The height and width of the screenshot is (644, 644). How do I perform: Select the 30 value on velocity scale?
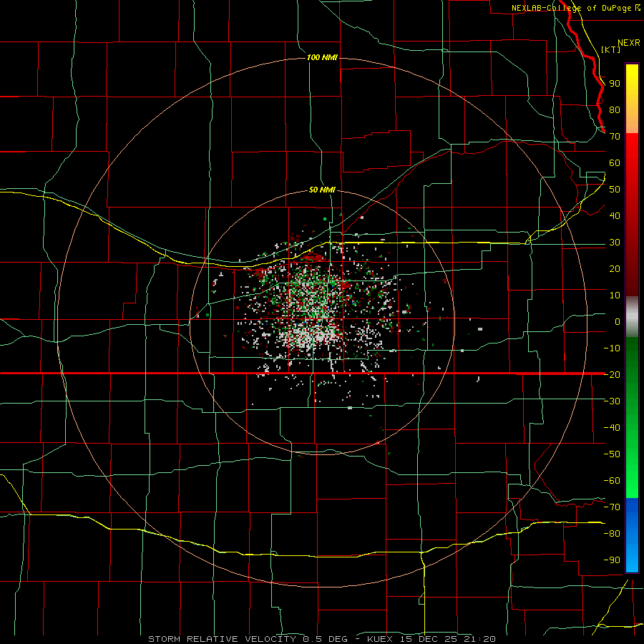[x=615, y=243]
